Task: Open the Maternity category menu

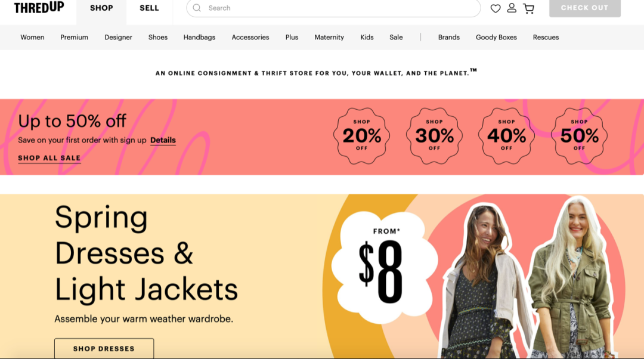Action: [x=329, y=38]
